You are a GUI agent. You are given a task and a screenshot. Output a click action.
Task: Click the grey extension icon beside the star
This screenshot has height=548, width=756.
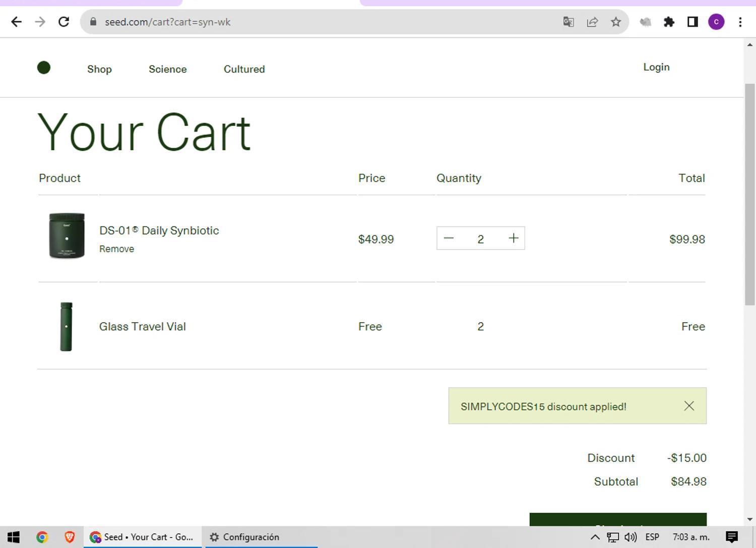tap(645, 22)
